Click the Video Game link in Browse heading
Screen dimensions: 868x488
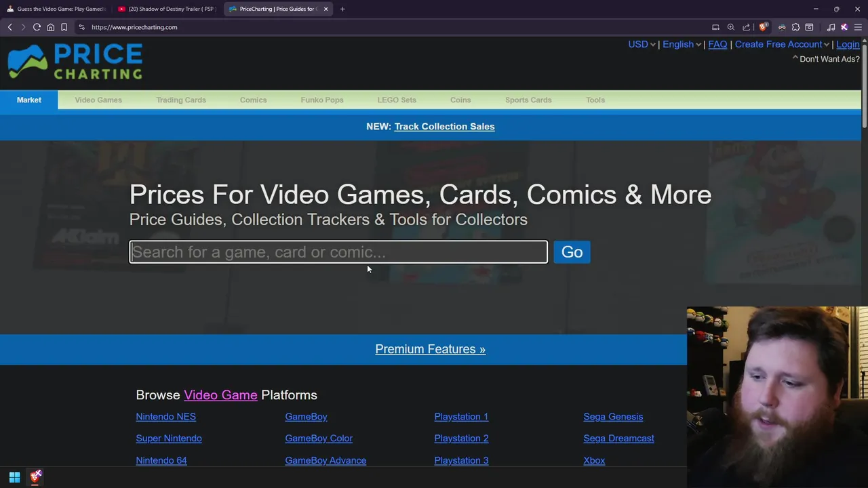[220, 395]
